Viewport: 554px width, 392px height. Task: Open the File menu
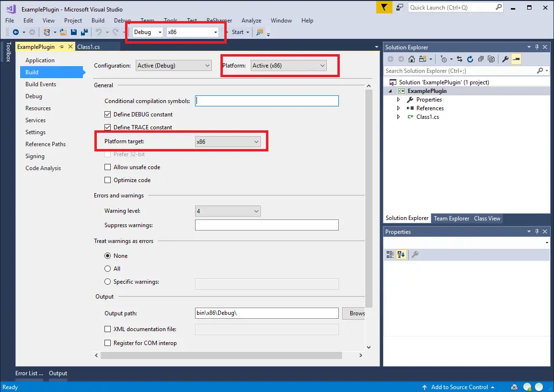pos(10,21)
